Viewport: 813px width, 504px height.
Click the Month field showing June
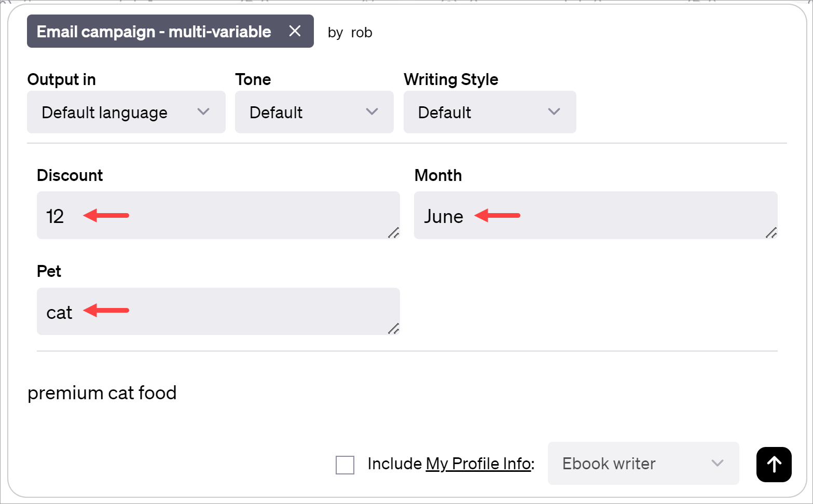(x=596, y=215)
